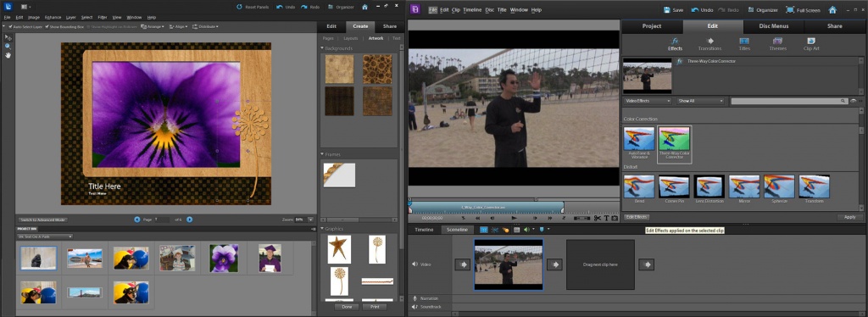Click Undo in Photoshop Elements window

click(x=286, y=7)
